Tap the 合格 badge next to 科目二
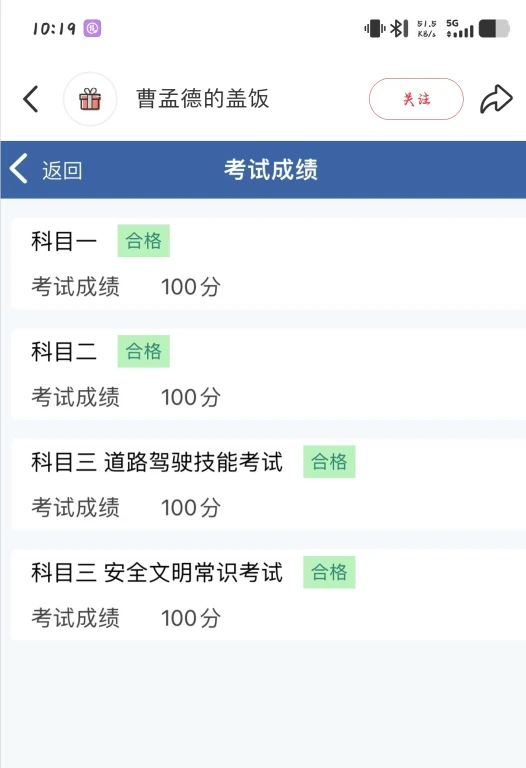526x768 pixels. [x=143, y=351]
